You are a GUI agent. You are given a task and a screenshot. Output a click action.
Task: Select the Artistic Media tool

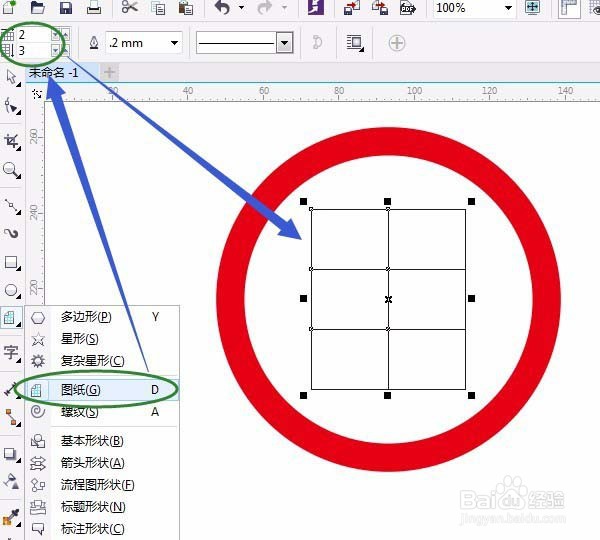click(11, 233)
